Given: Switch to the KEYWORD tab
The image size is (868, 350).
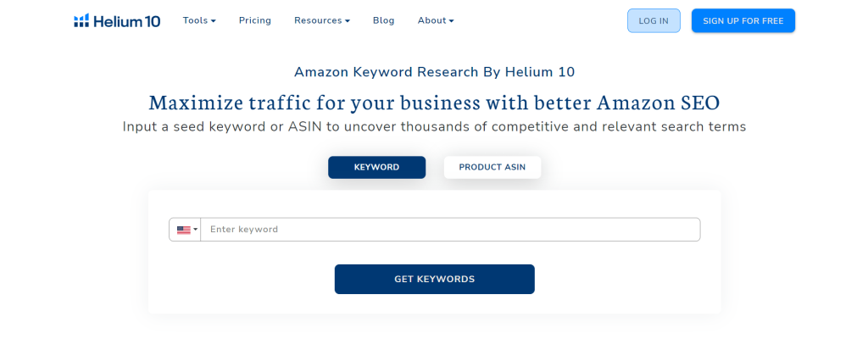Looking at the screenshot, I should point(376,167).
